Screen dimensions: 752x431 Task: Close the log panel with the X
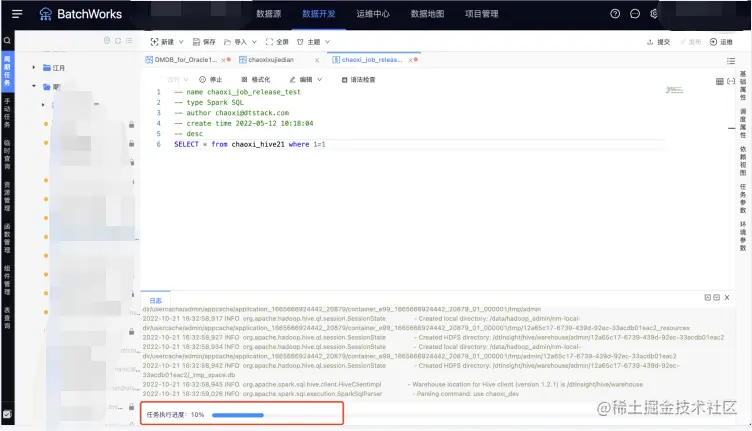point(727,297)
